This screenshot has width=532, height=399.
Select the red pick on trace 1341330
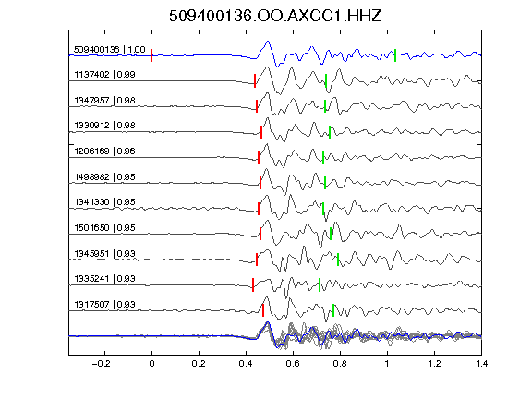click(259, 209)
